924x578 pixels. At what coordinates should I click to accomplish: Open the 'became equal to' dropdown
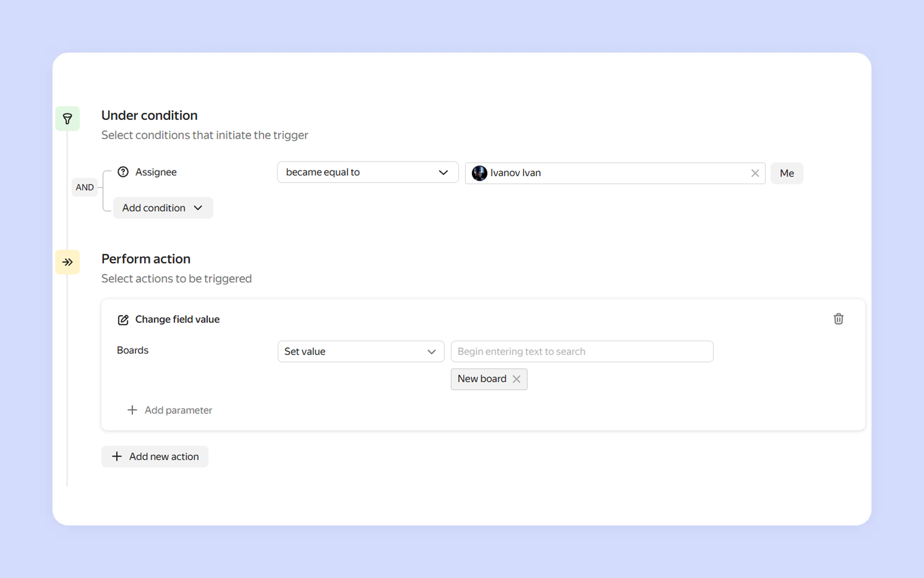click(367, 172)
